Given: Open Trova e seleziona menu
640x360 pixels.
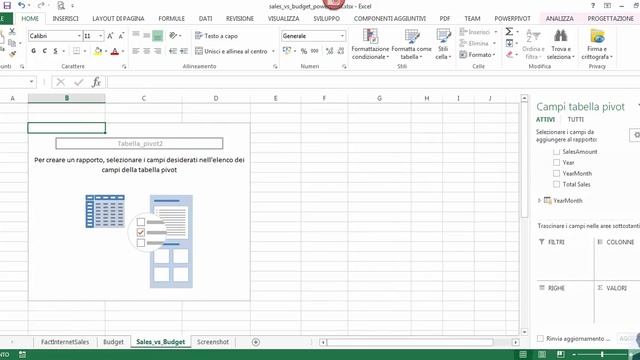Looking at the screenshot, I should pos(560,44).
